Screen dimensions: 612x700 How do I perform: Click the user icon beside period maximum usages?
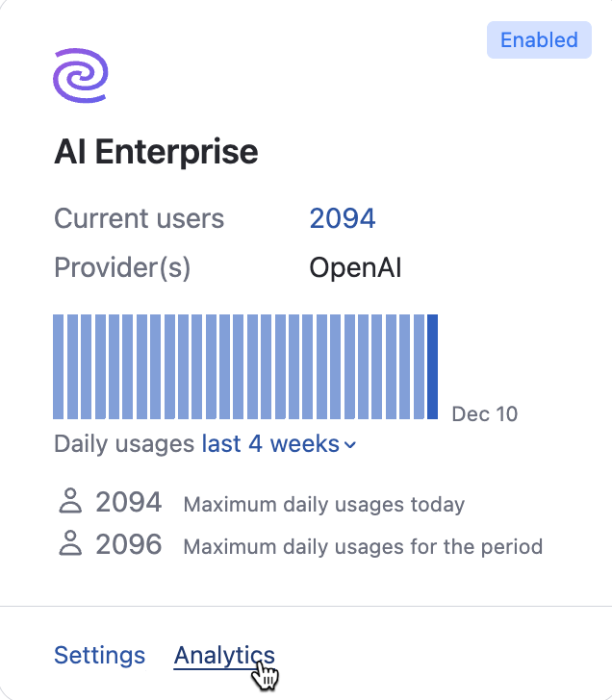[x=70, y=545]
